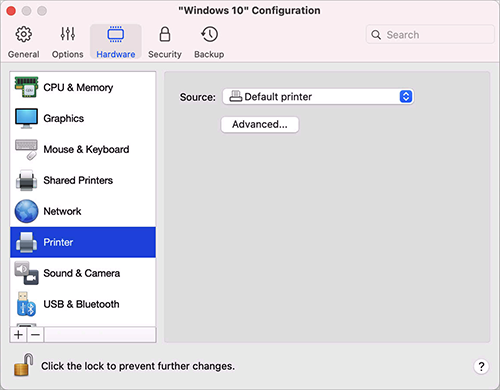
Task: Click the unlocked padlock icon
Action: [24, 365]
